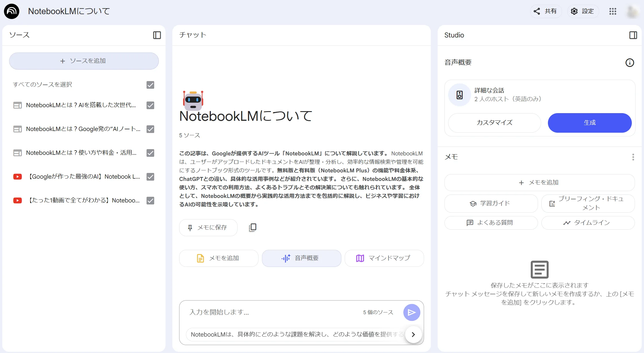Open source 'NotebookLMとは？Google発の"AIノート...'

(83, 129)
